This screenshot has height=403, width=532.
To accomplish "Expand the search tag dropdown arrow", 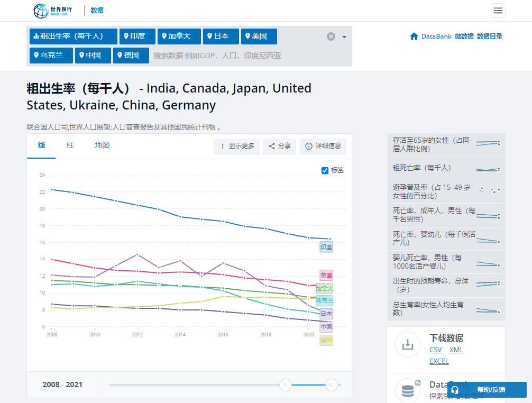I will 344,36.
